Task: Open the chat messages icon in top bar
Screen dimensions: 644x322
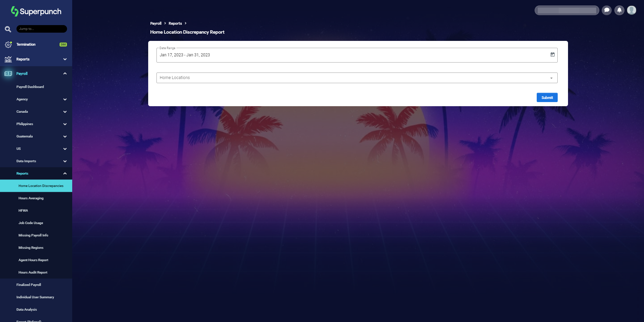Action: (x=607, y=10)
